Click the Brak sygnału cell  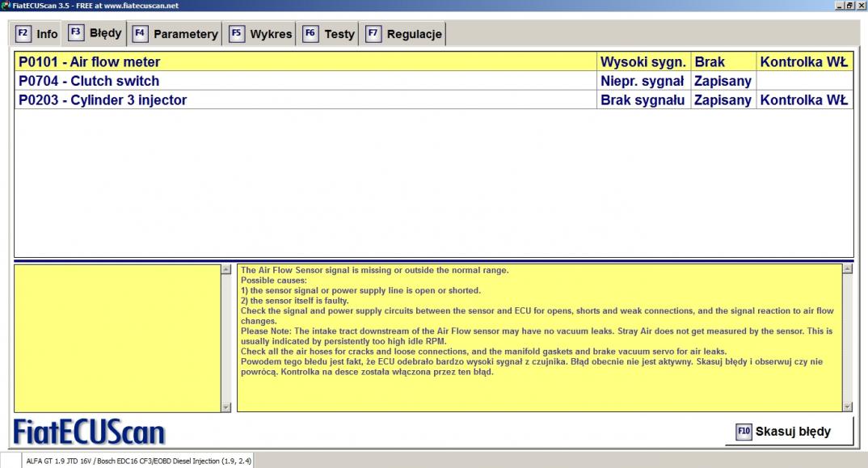(x=643, y=99)
